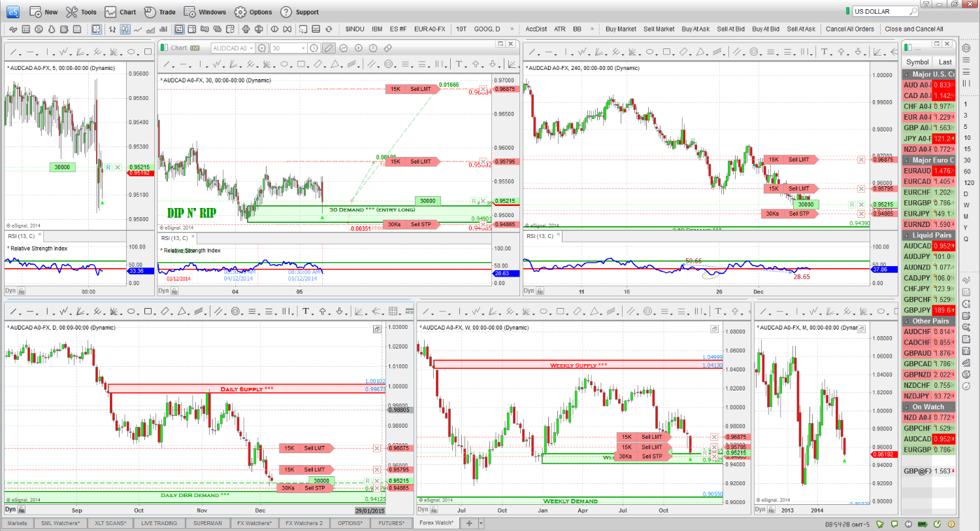Select the W weekly interval in right sidebar
980x531 pixels.
[x=966, y=205]
